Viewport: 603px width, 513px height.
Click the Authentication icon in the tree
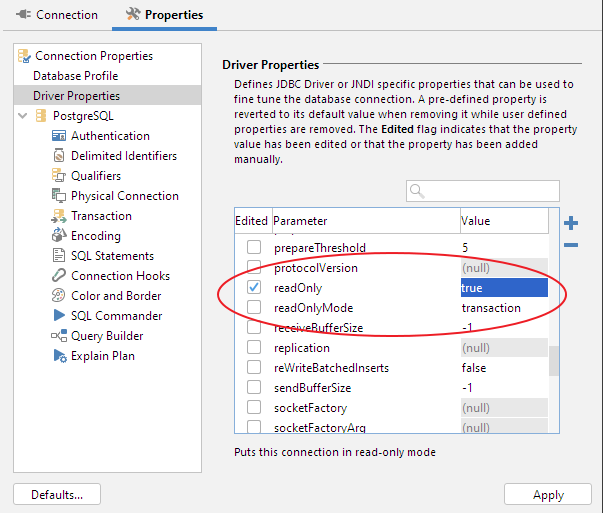tap(59, 136)
